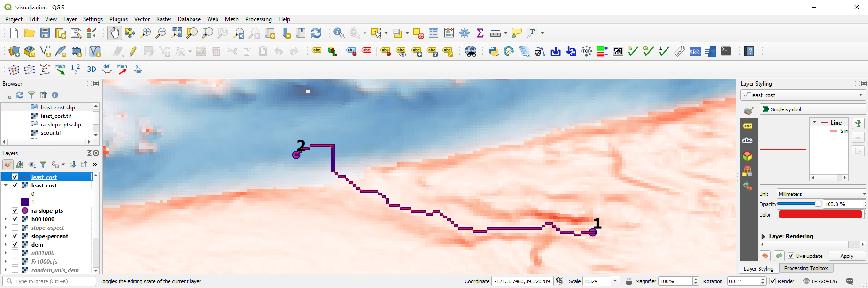Open the layer selector dropdown showing least_cost
This screenshot has width=868, height=288.
pyautogui.click(x=803, y=95)
